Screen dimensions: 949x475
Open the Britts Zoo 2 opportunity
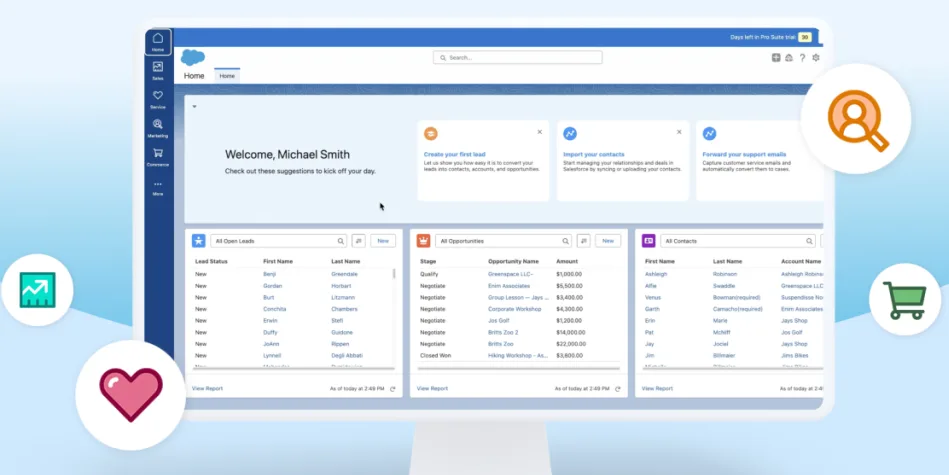coord(503,332)
